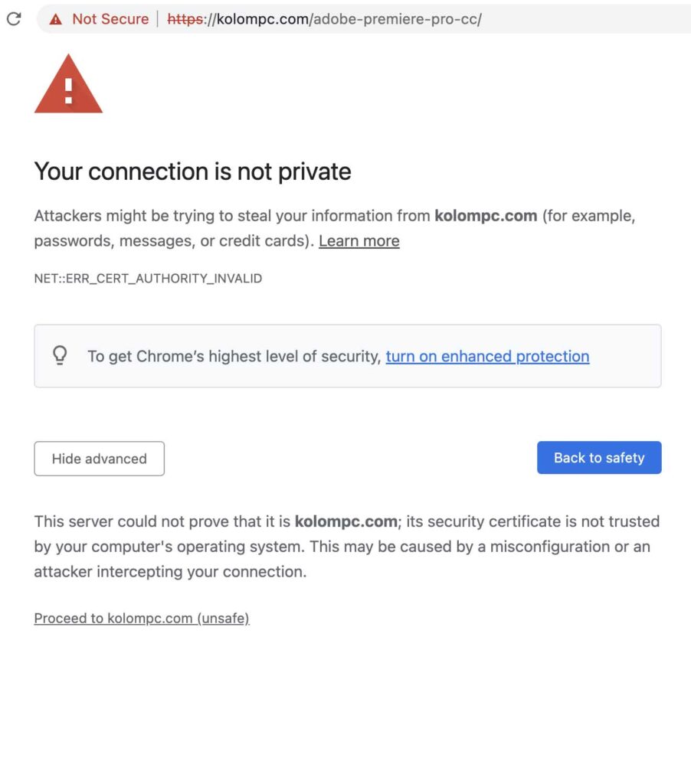
Task: Click the crossed-out https in the URL
Action: point(185,19)
